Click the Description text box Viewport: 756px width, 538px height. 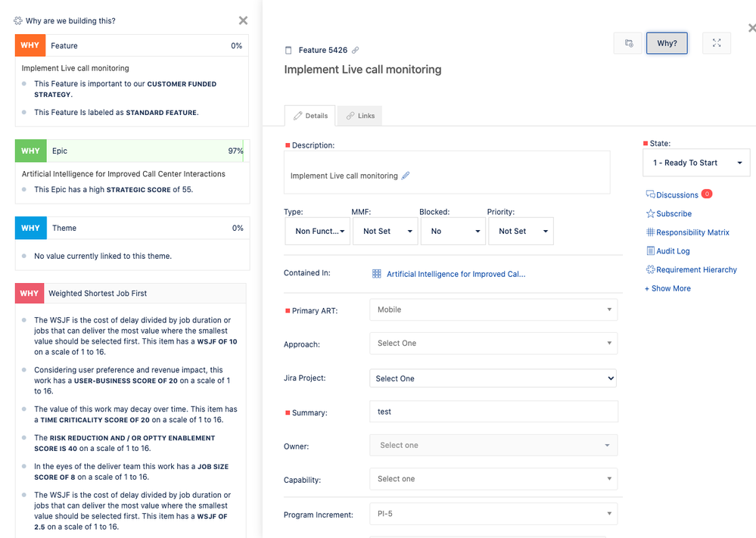tap(447, 173)
